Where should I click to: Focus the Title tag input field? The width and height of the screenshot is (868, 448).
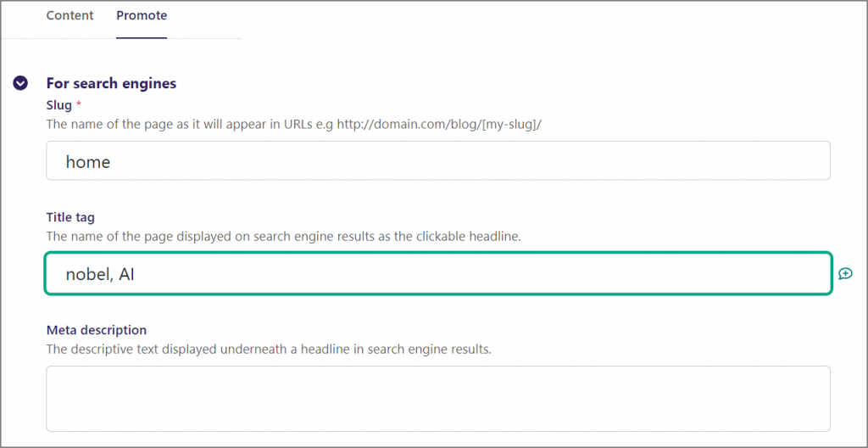click(437, 273)
